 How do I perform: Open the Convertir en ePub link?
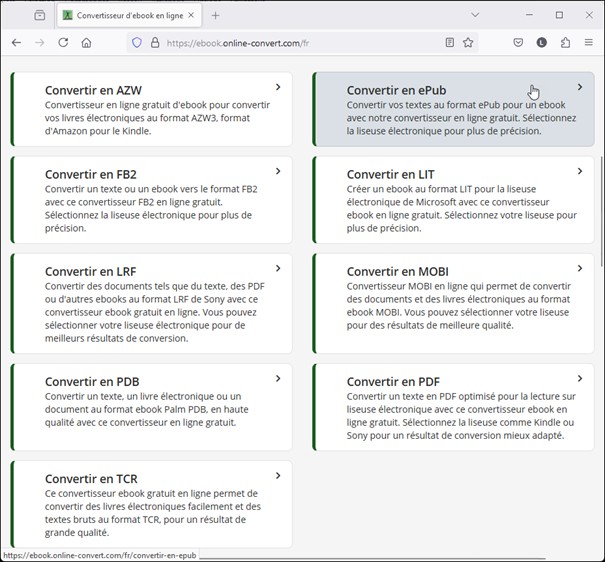coord(396,90)
